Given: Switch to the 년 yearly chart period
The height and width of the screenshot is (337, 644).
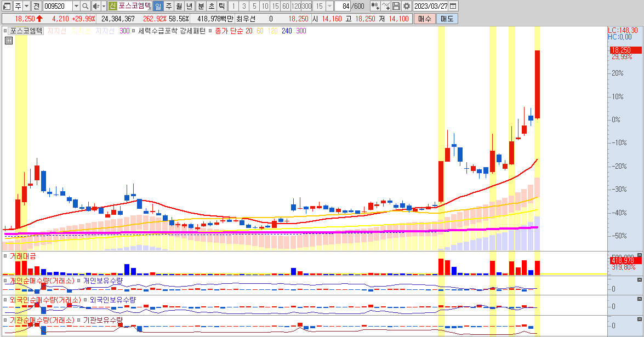Looking at the screenshot, I should (189, 6).
